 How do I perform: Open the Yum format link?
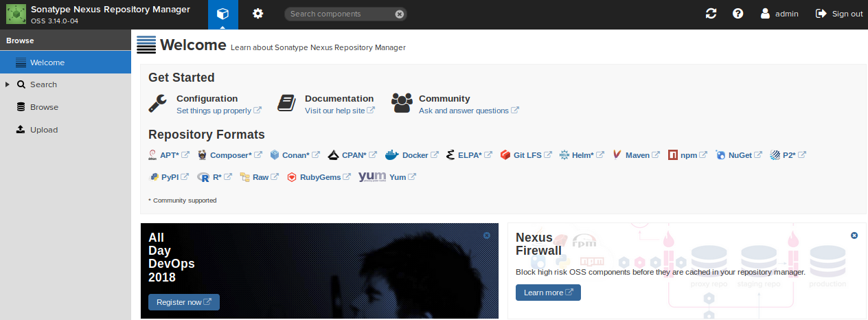pos(402,176)
